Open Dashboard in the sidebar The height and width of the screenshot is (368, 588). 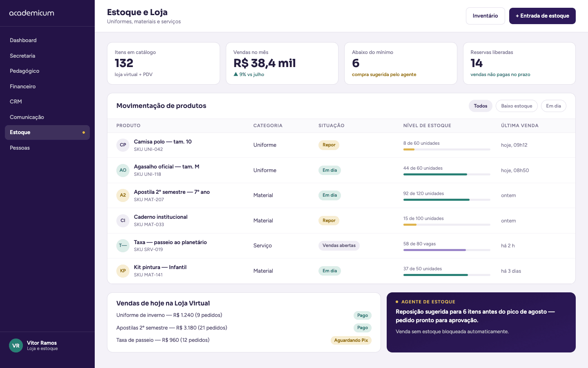pos(47,40)
